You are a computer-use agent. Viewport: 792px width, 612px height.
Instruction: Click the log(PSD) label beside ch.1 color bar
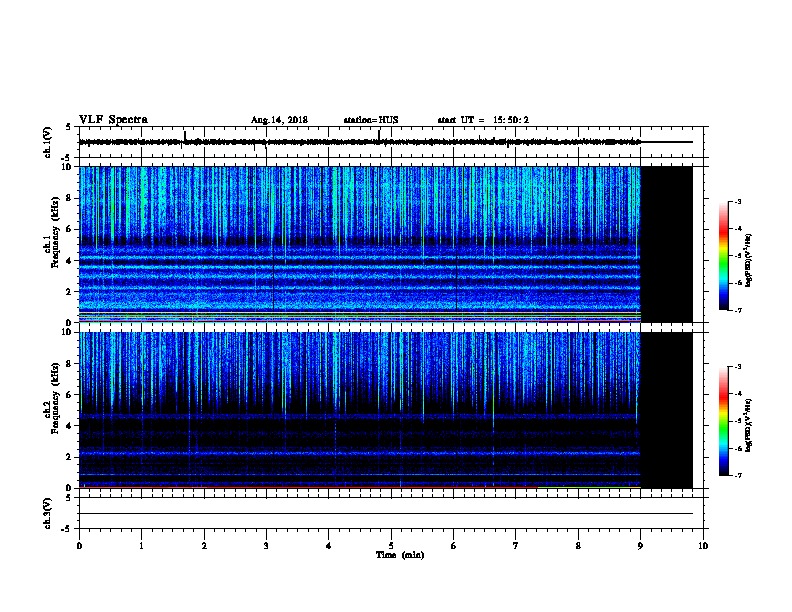pos(749,260)
